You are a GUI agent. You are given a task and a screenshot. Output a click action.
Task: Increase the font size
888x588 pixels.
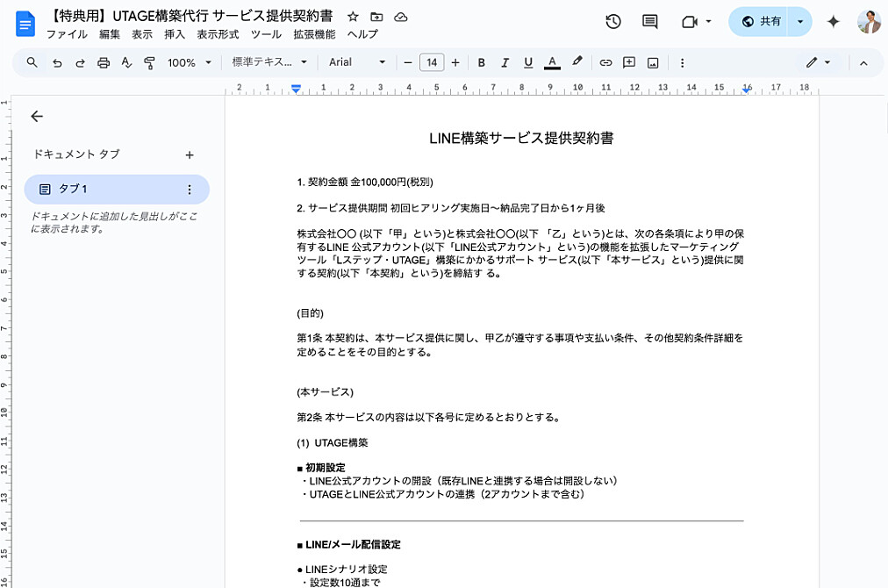point(455,63)
